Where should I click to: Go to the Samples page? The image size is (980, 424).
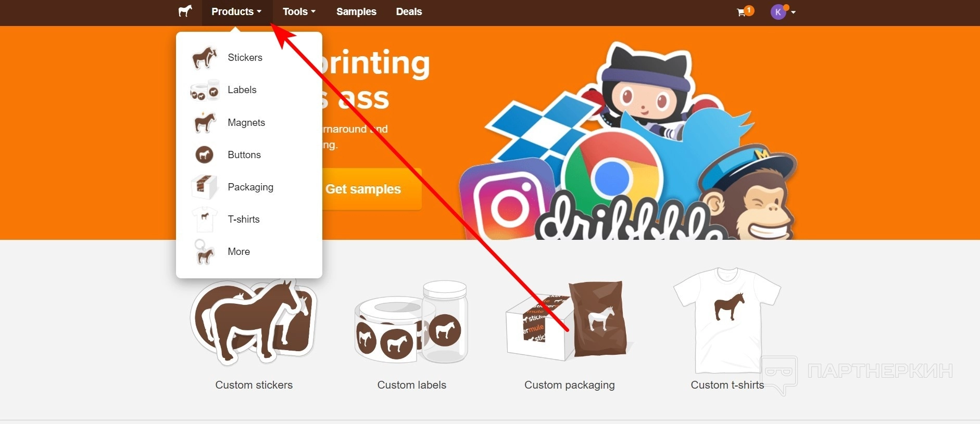point(356,12)
